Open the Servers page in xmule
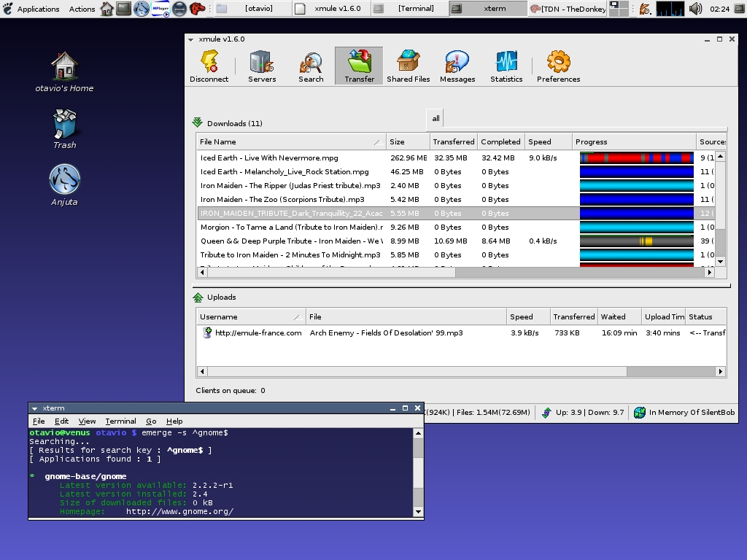Screen dimensions: 747x560 pyautogui.click(x=262, y=66)
